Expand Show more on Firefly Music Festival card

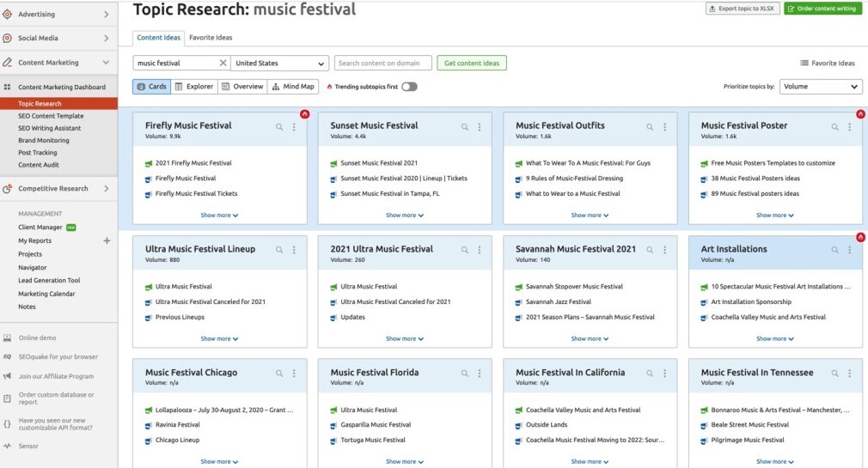click(x=219, y=216)
